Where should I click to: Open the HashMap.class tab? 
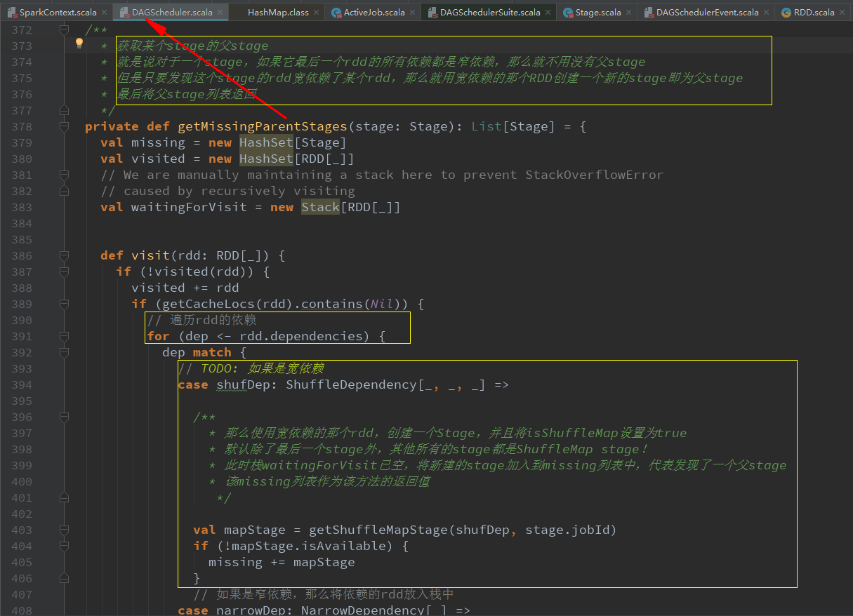(278, 13)
